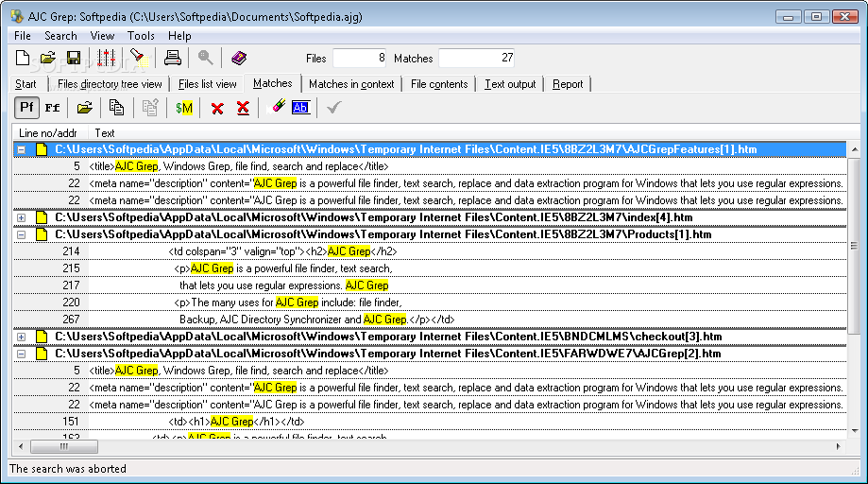Switch to the Start tab
The width and height of the screenshot is (868, 484).
pyautogui.click(x=26, y=84)
